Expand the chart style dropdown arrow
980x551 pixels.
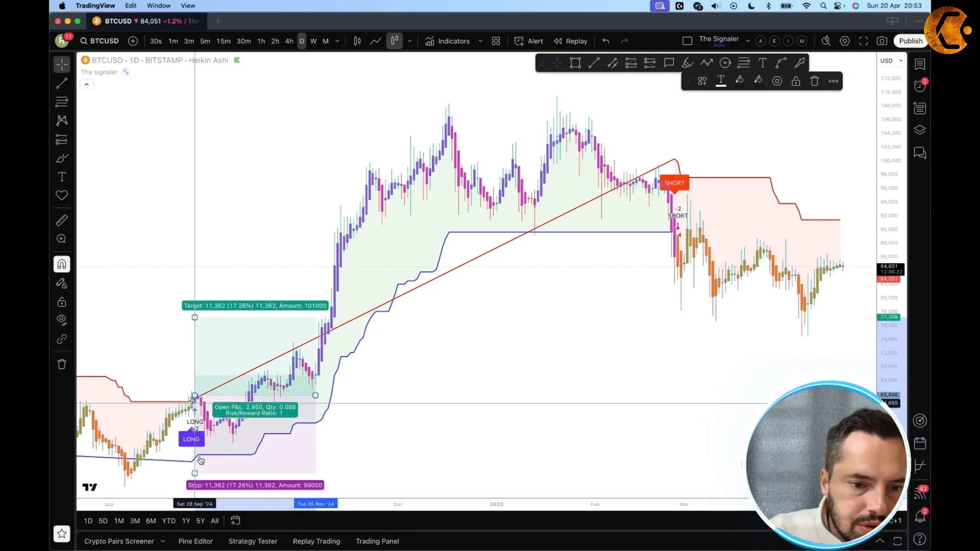pyautogui.click(x=409, y=41)
